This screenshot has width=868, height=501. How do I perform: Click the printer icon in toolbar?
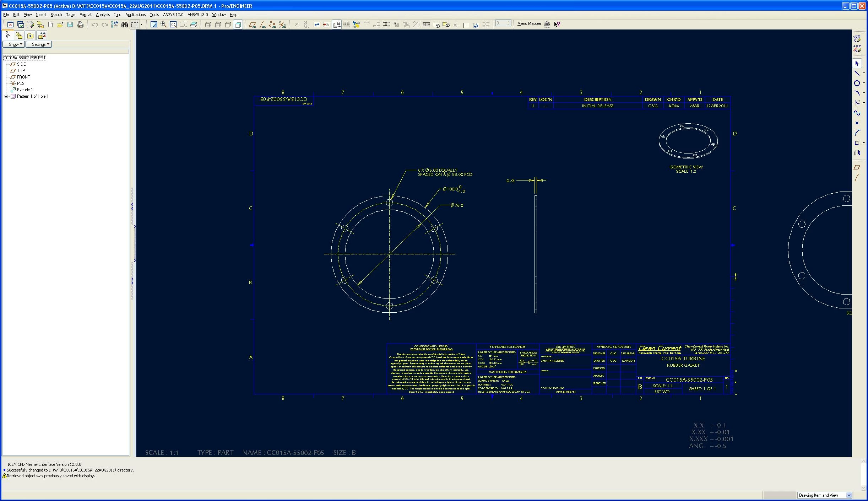click(x=80, y=25)
